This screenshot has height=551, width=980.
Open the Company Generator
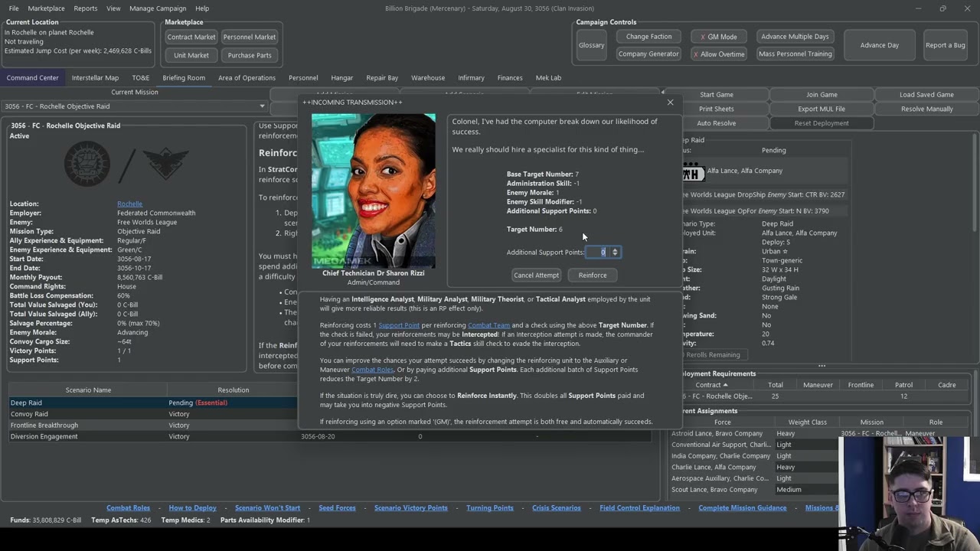pos(648,54)
